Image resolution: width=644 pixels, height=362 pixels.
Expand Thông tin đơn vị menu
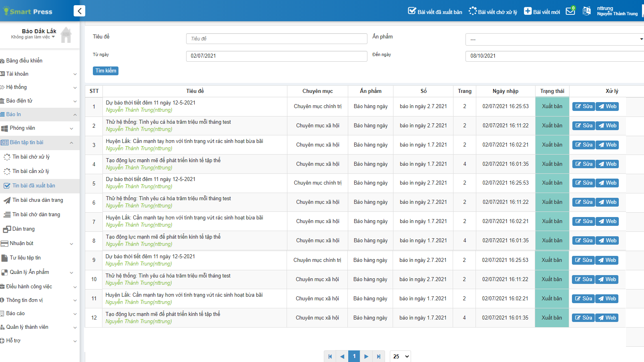[x=39, y=300]
